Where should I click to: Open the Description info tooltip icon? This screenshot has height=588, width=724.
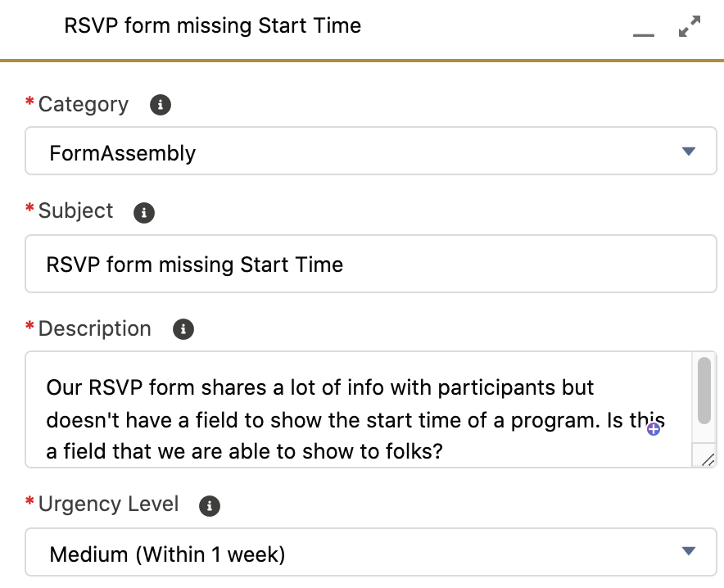point(183,329)
